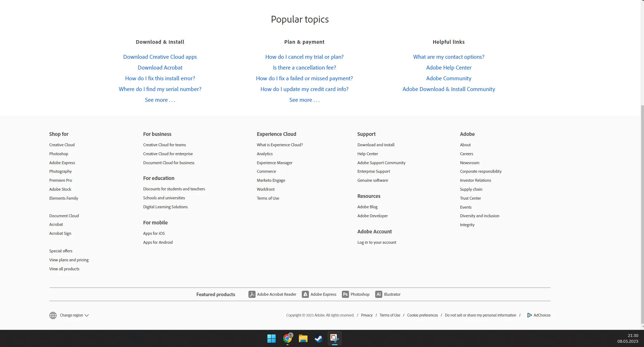Open Adobe Support Community link
The height and width of the screenshot is (347, 644).
[x=382, y=163]
